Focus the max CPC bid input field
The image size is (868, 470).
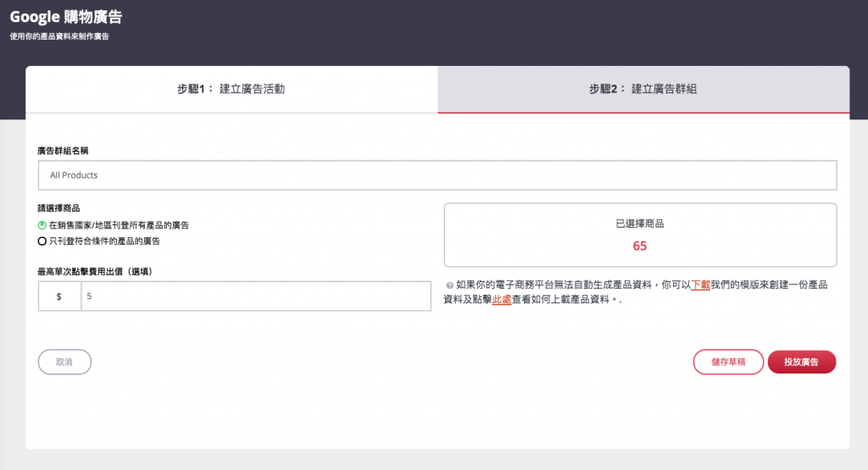256,296
